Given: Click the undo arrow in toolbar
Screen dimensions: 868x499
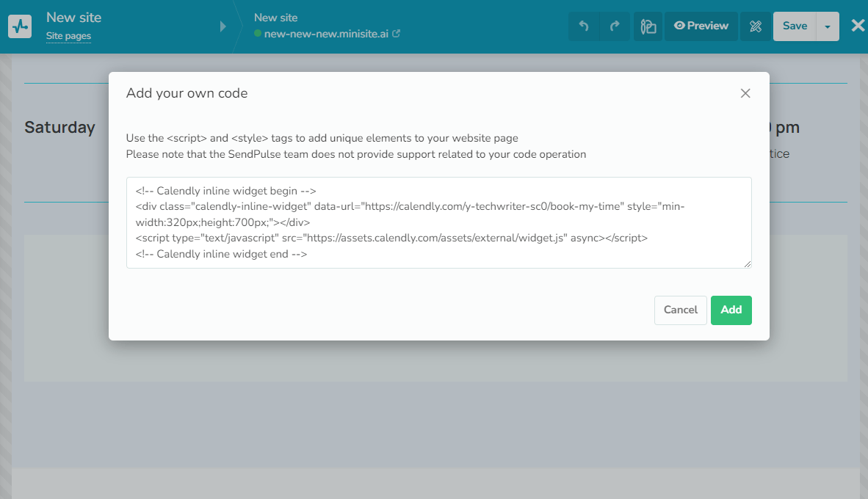Looking at the screenshot, I should point(584,26).
